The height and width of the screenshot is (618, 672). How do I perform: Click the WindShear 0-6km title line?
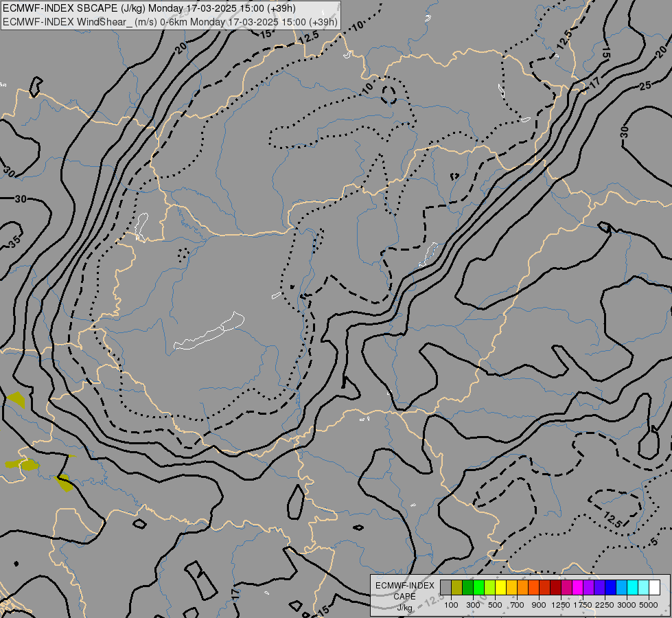pyautogui.click(x=170, y=22)
